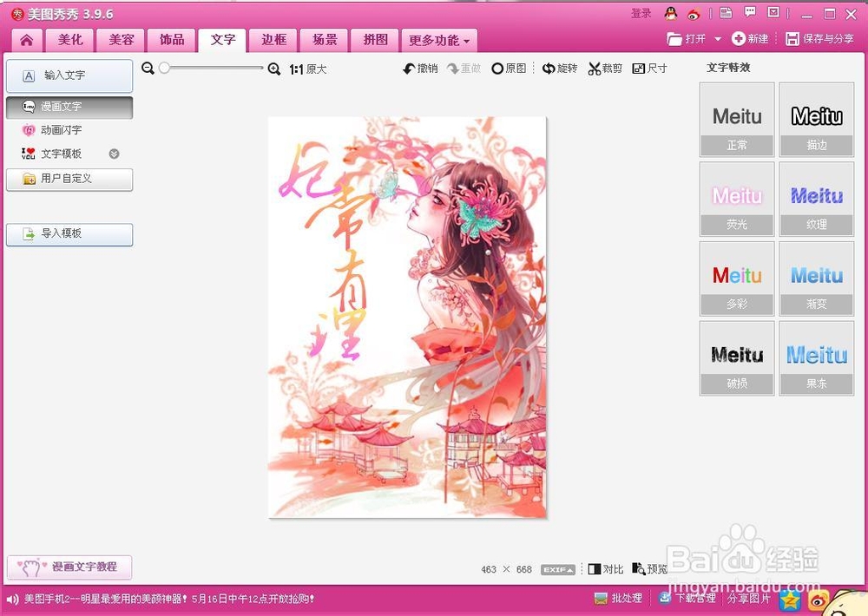Open 下载管理 download manager
868x616 pixels.
[687, 599]
